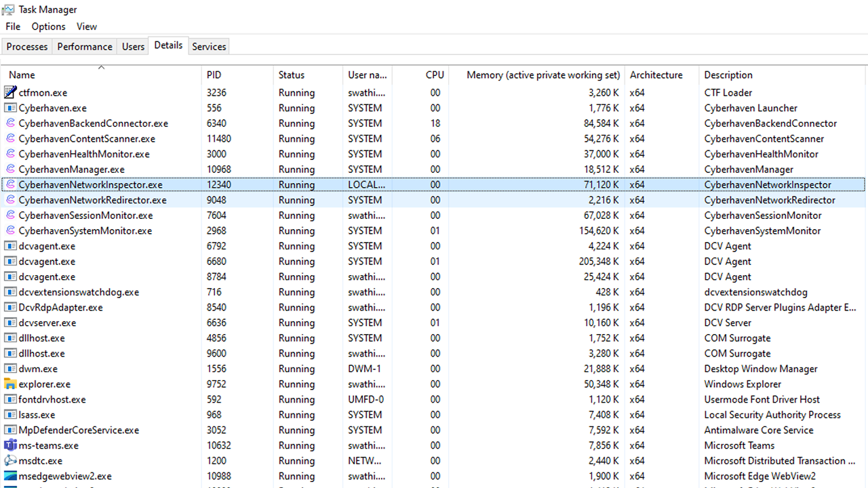The width and height of the screenshot is (868, 488).
Task: Click the ms-teams.exe Teams icon
Action: (x=10, y=445)
